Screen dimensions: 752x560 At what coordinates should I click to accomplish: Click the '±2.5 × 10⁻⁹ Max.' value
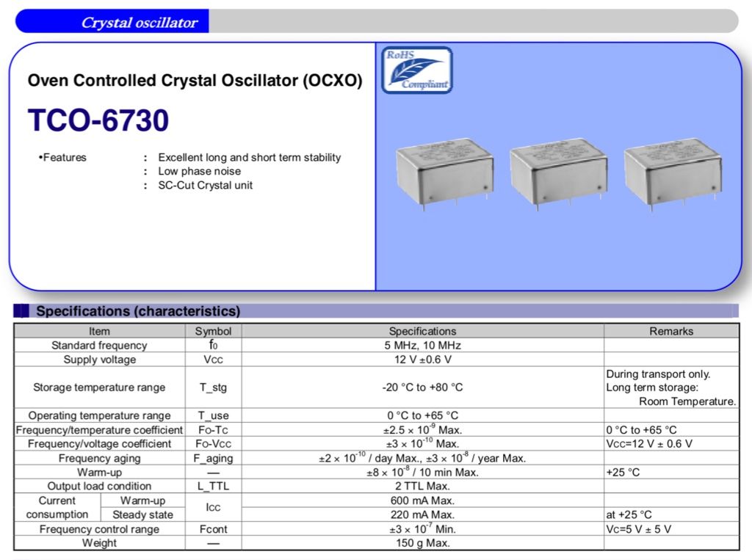point(422,429)
